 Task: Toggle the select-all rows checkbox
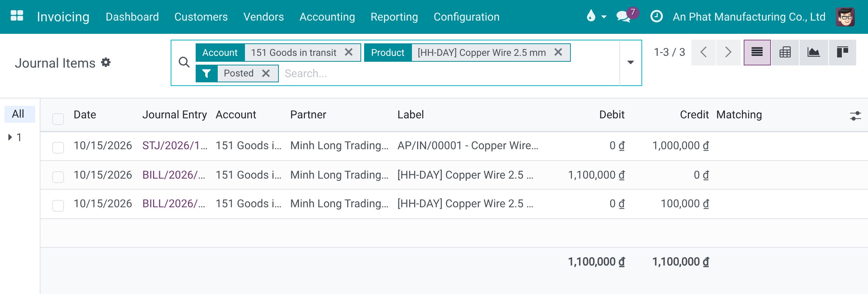coord(58,119)
